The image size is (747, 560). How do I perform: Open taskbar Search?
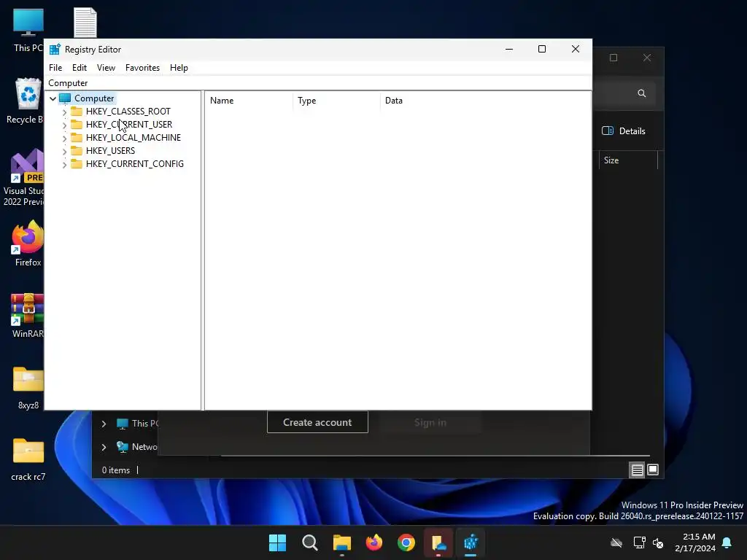pyautogui.click(x=309, y=542)
